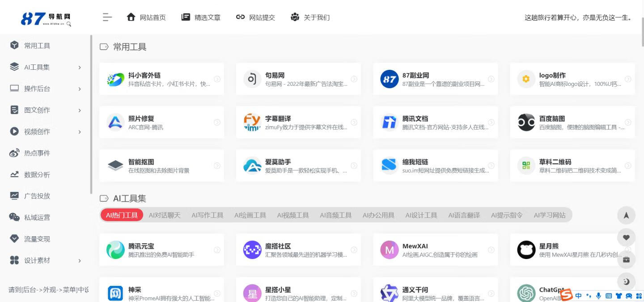Select the 抖小客外链 card icon
644x302 pixels.
(x=115, y=79)
